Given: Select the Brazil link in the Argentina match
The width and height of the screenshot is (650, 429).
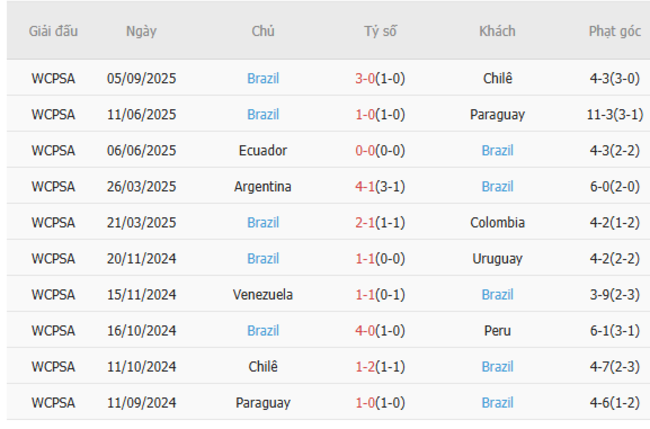Looking at the screenshot, I should click(x=497, y=186).
